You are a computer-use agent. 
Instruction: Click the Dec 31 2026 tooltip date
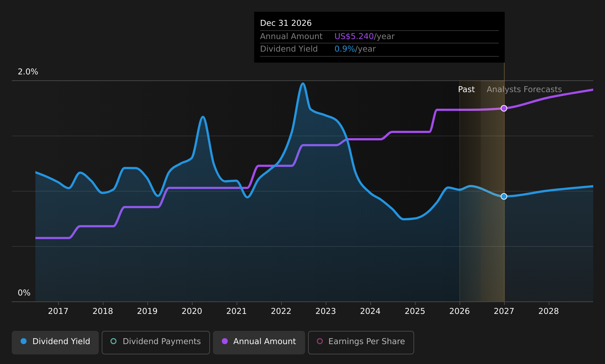point(286,23)
